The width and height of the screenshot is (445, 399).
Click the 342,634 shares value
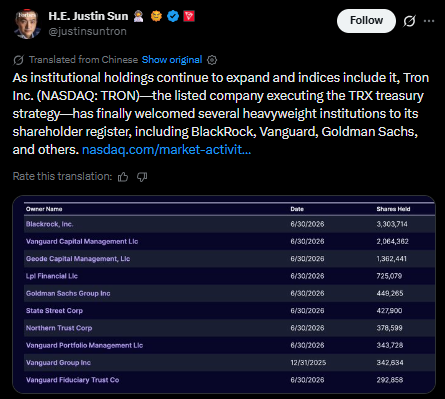390,363
